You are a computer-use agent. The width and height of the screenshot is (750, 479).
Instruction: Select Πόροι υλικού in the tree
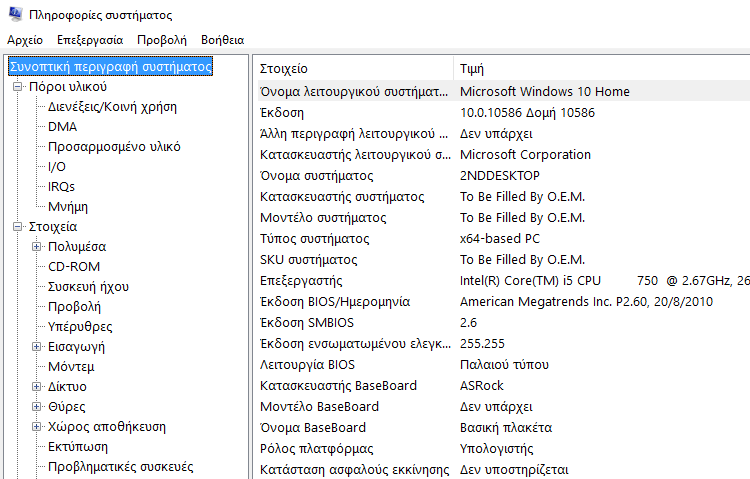[x=68, y=87]
